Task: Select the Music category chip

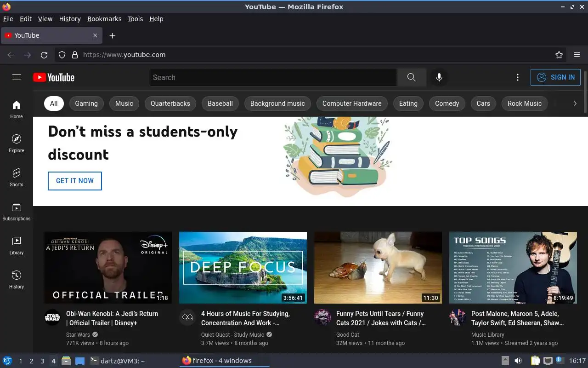Action: click(x=124, y=103)
